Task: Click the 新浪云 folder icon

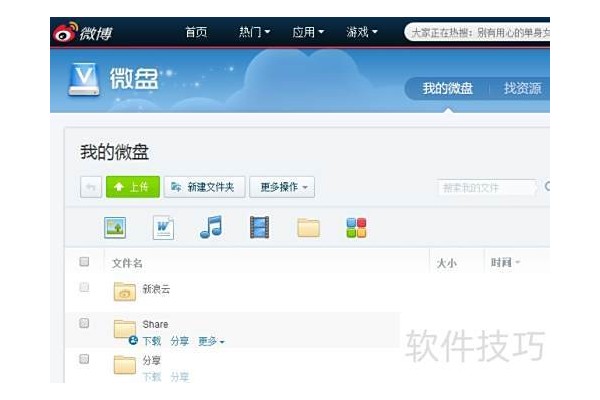Action: pyautogui.click(x=125, y=292)
